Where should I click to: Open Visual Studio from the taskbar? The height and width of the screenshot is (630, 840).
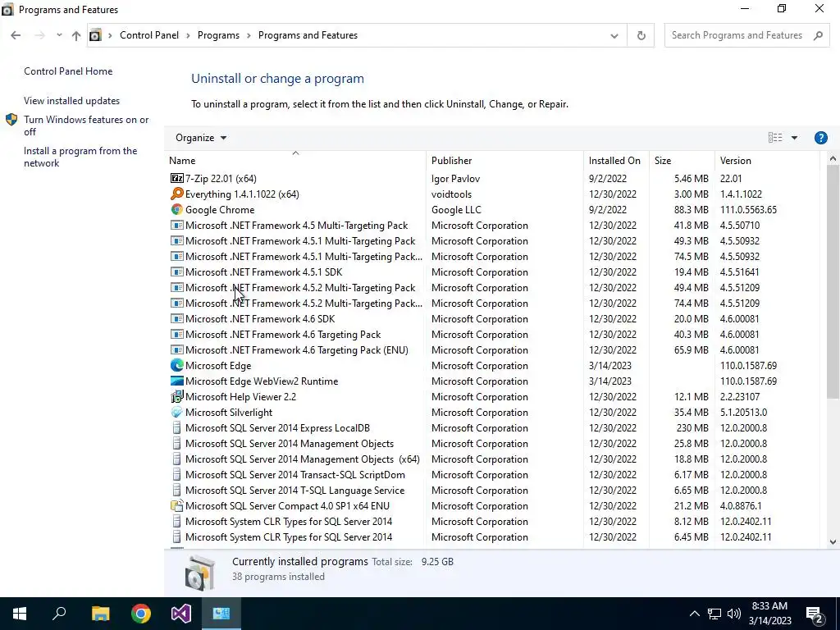(181, 614)
